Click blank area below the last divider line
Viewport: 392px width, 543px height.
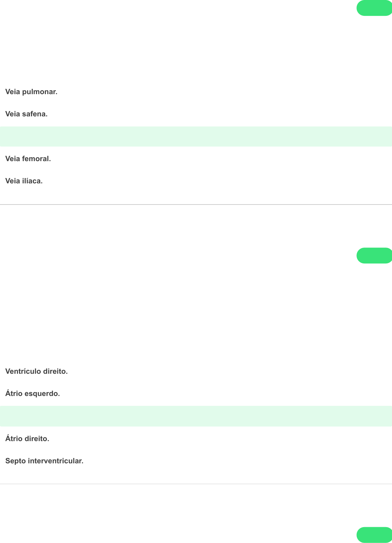(x=176, y=511)
